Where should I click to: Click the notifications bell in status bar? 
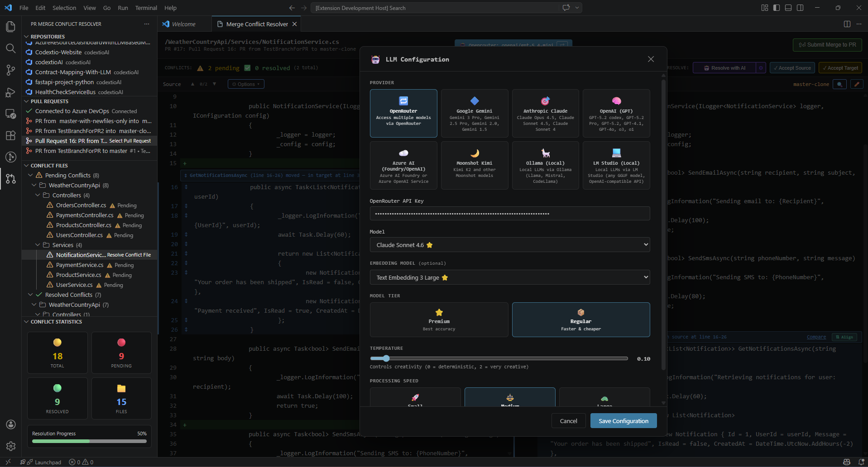coord(861,462)
